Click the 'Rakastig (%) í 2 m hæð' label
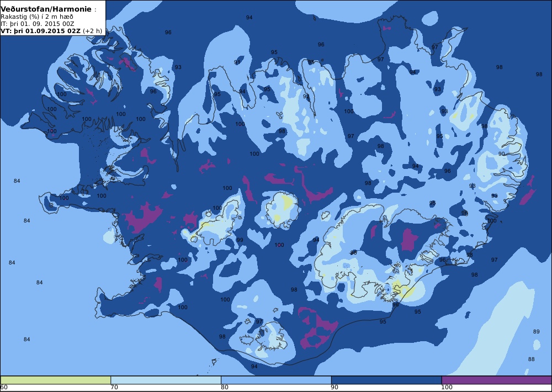552x392 pixels. 37,17
